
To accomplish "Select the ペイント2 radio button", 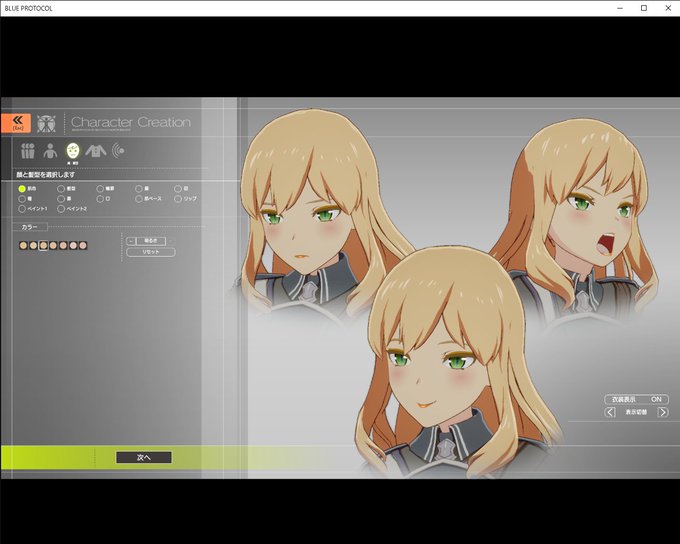I will 61,209.
